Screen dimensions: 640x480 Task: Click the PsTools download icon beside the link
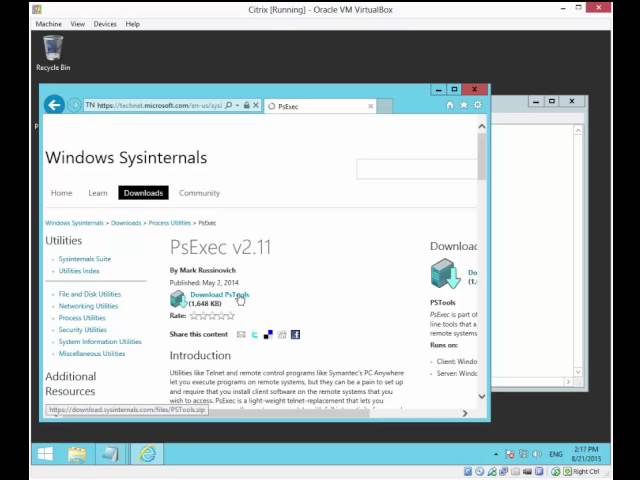point(178,299)
